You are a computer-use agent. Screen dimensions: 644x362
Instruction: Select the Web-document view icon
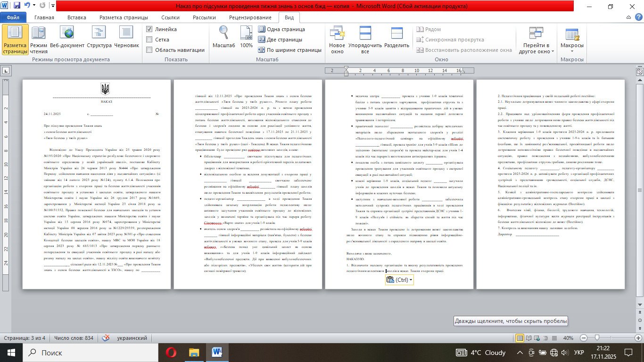tap(67, 33)
